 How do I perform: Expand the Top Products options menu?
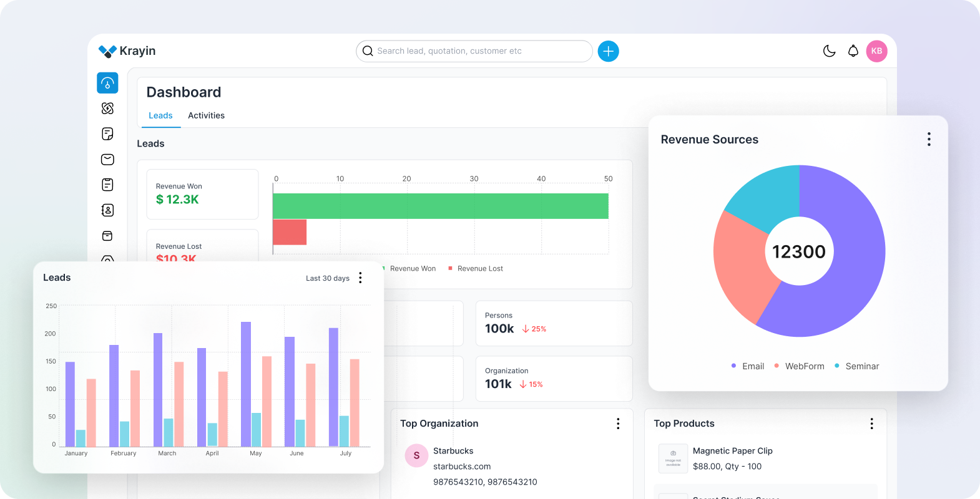pyautogui.click(x=871, y=424)
